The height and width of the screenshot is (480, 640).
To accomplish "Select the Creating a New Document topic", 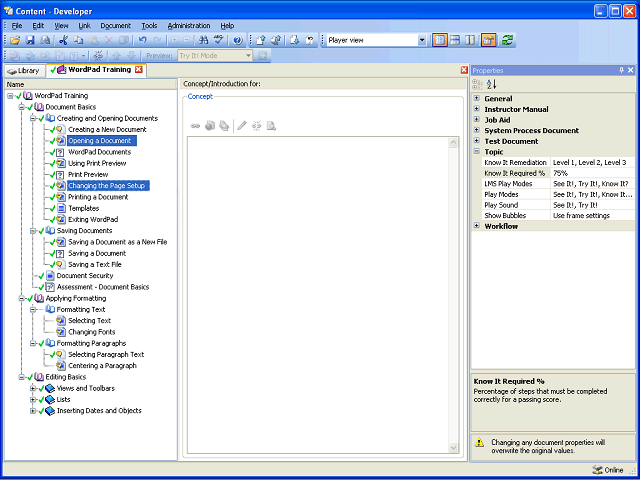I will coord(107,129).
